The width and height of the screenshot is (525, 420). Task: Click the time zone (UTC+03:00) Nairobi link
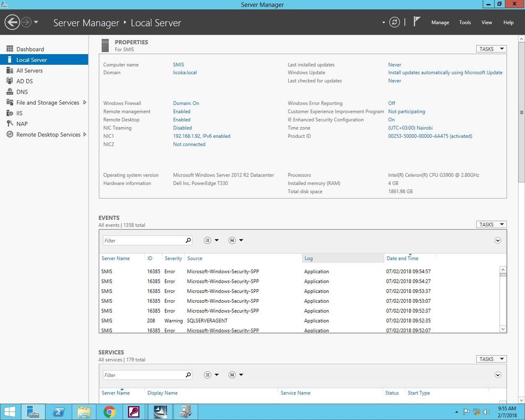point(410,128)
